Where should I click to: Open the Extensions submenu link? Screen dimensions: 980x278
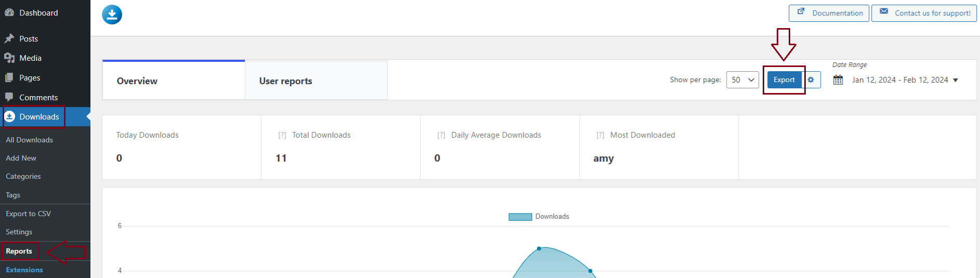coord(24,270)
